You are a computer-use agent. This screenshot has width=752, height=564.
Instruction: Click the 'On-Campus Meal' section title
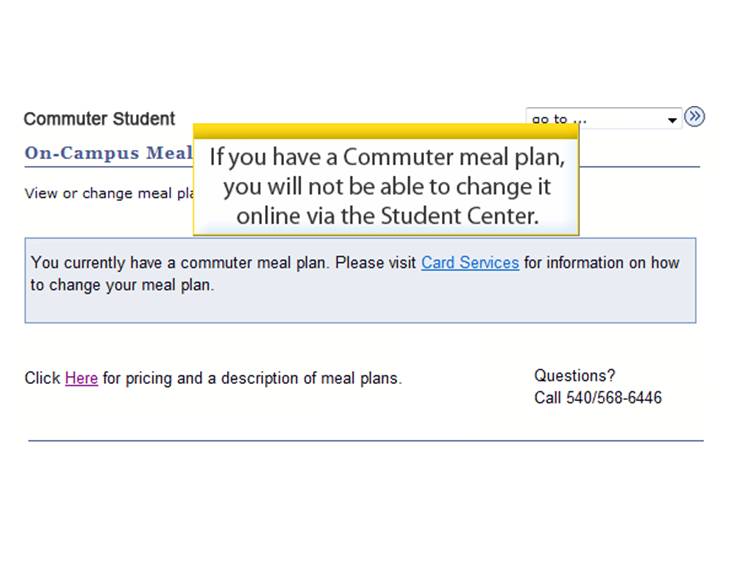click(109, 153)
